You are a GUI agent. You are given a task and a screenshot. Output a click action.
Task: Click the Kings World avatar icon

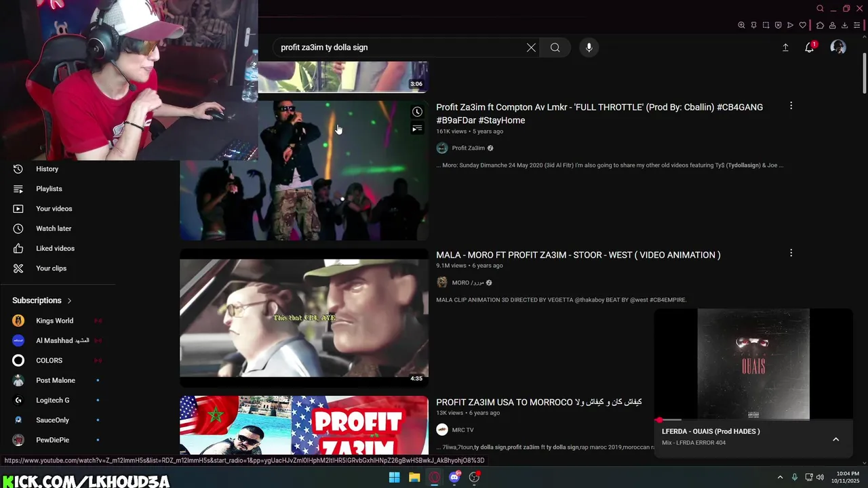(x=18, y=321)
